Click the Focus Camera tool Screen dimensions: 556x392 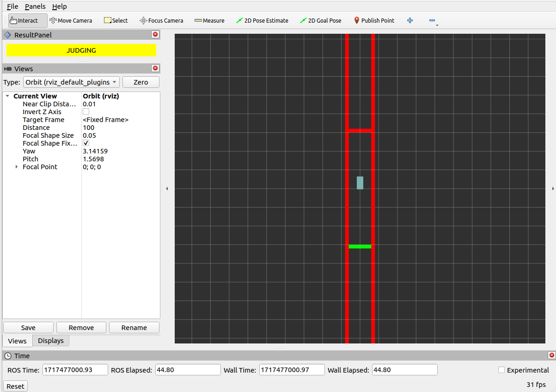161,20
